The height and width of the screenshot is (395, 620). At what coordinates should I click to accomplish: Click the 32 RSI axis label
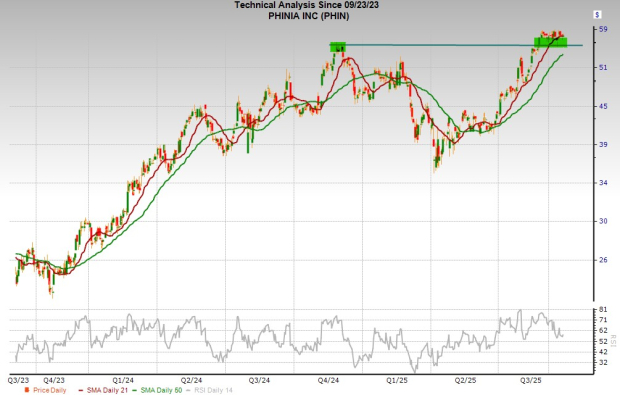603,363
